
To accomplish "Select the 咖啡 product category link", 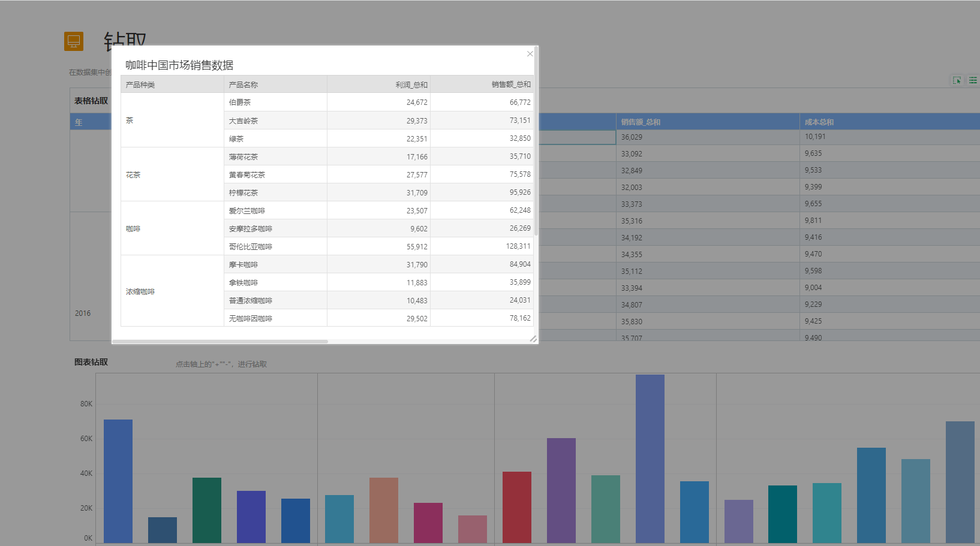I will 133,229.
